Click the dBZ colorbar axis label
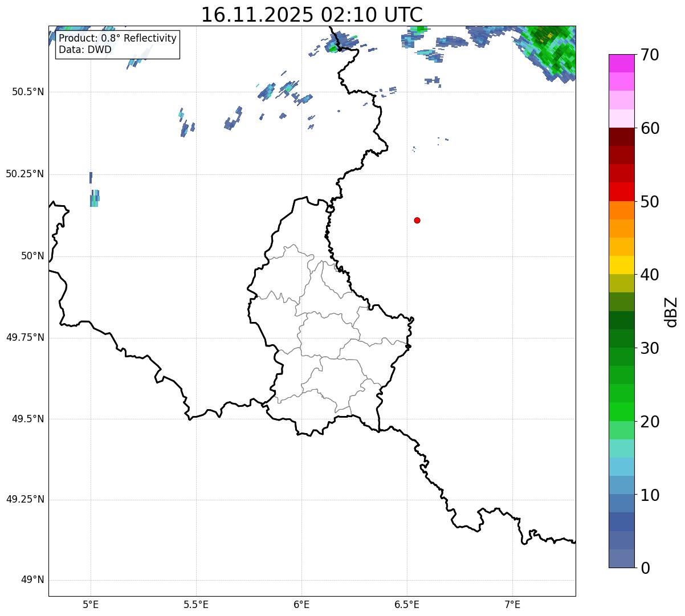This screenshot has height=616, width=685. point(671,312)
